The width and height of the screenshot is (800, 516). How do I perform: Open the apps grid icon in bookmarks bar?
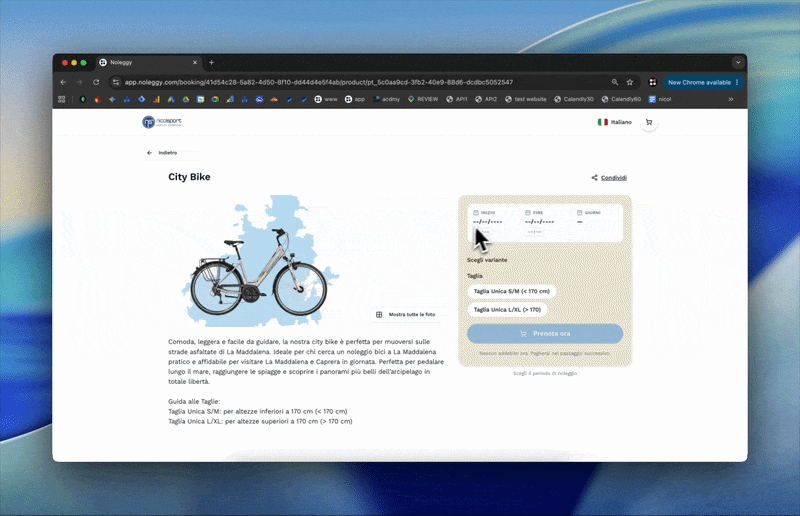point(62,99)
